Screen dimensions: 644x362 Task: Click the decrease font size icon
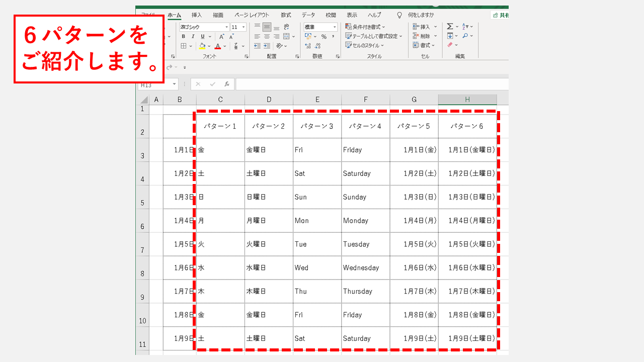click(x=231, y=36)
